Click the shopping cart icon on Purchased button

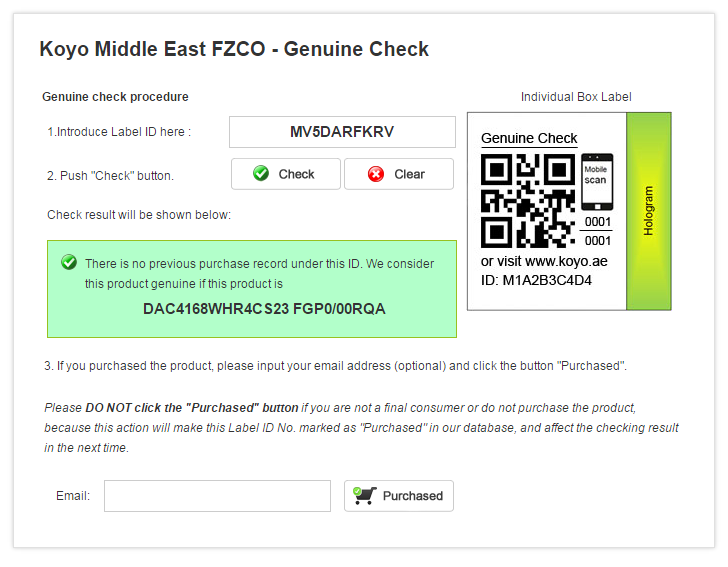364,495
